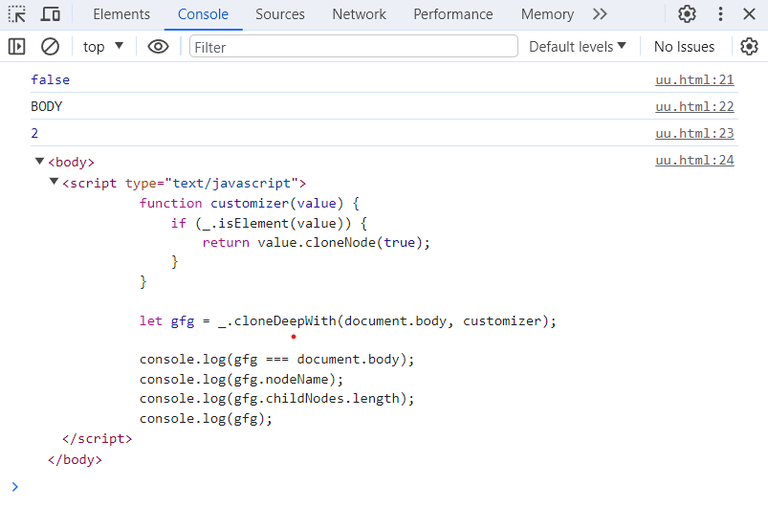Switch to the Elements tab
768x529 pixels.
point(121,14)
